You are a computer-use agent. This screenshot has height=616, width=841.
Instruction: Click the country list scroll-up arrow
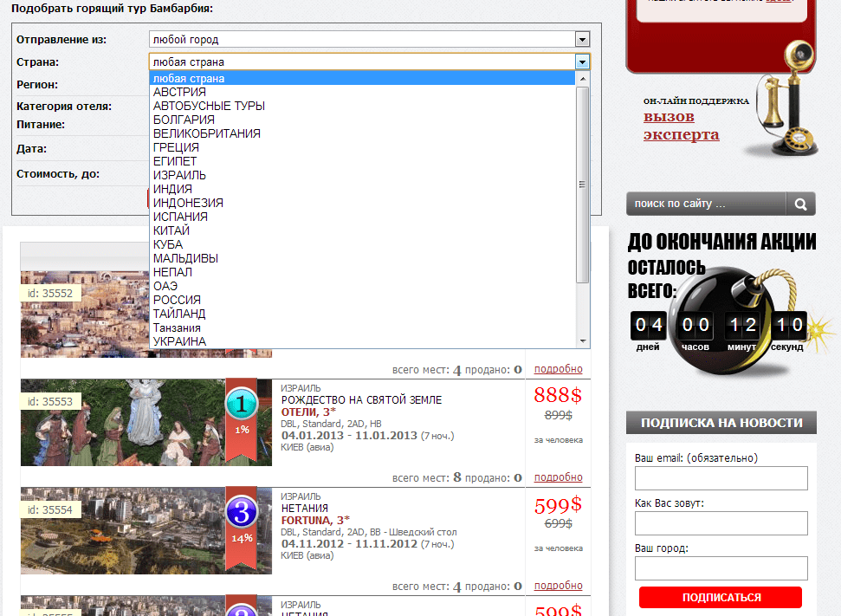[x=583, y=78]
